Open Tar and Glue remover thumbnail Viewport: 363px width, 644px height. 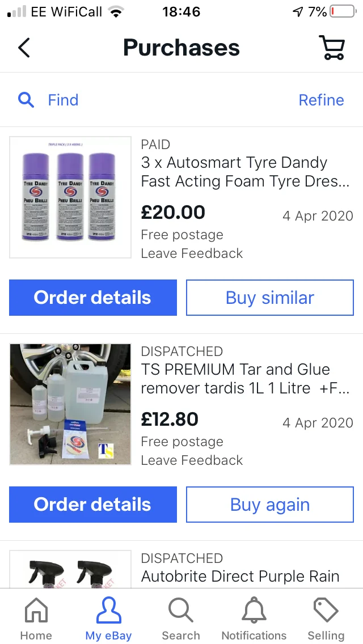pyautogui.click(x=70, y=405)
